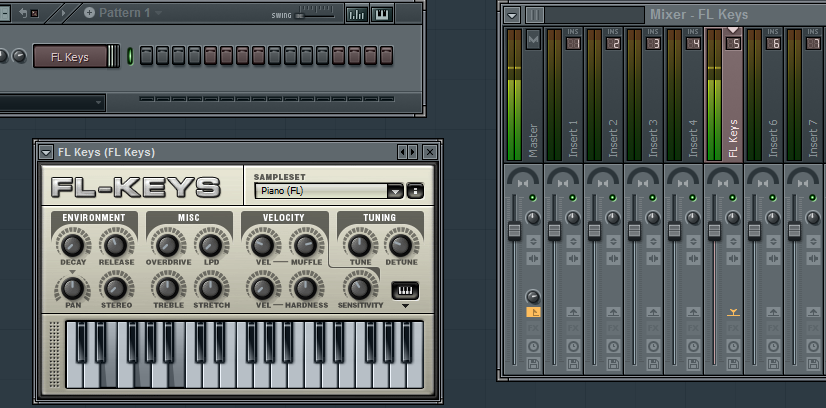Click the play arrow left of Pattern 1

[64, 13]
